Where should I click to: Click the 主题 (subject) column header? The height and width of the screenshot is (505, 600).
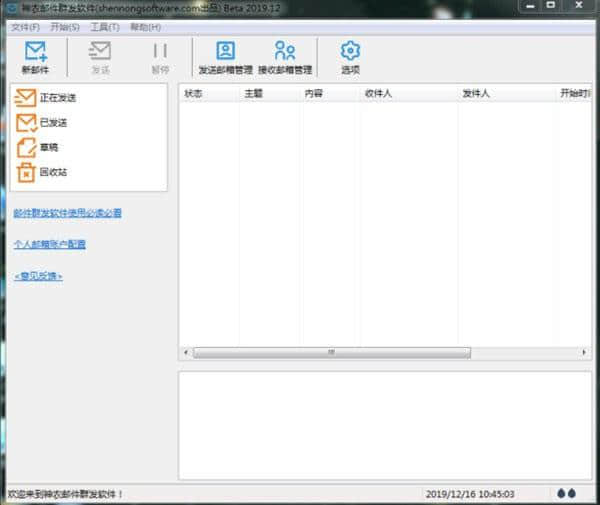click(254, 93)
